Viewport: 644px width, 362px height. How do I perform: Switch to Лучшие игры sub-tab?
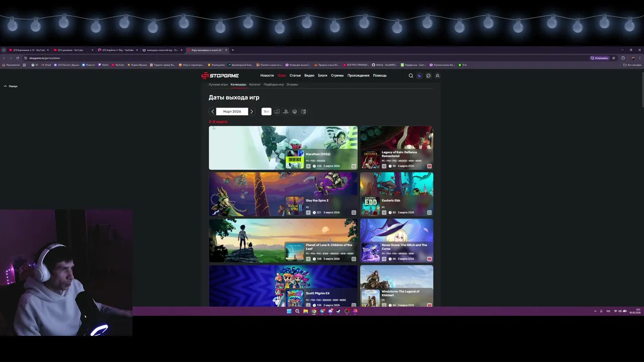click(218, 84)
